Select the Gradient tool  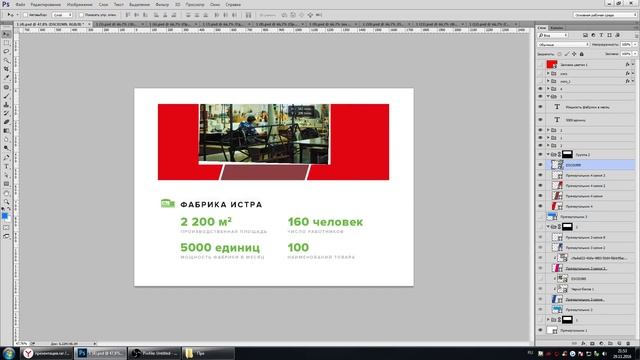tap(6, 131)
